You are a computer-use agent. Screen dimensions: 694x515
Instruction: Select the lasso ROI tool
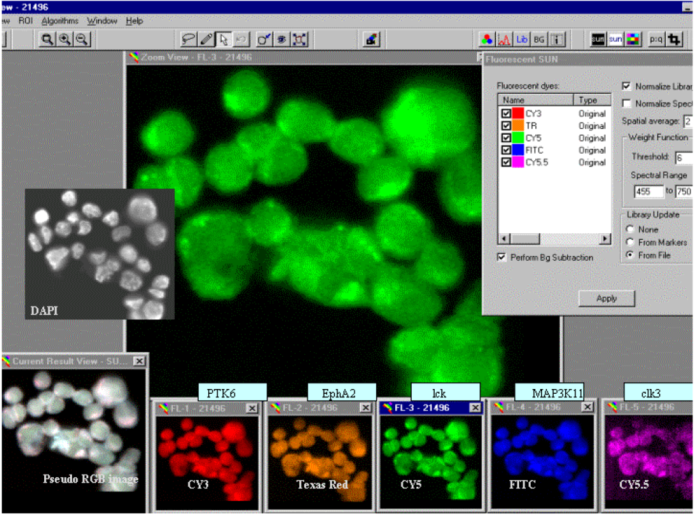(189, 39)
